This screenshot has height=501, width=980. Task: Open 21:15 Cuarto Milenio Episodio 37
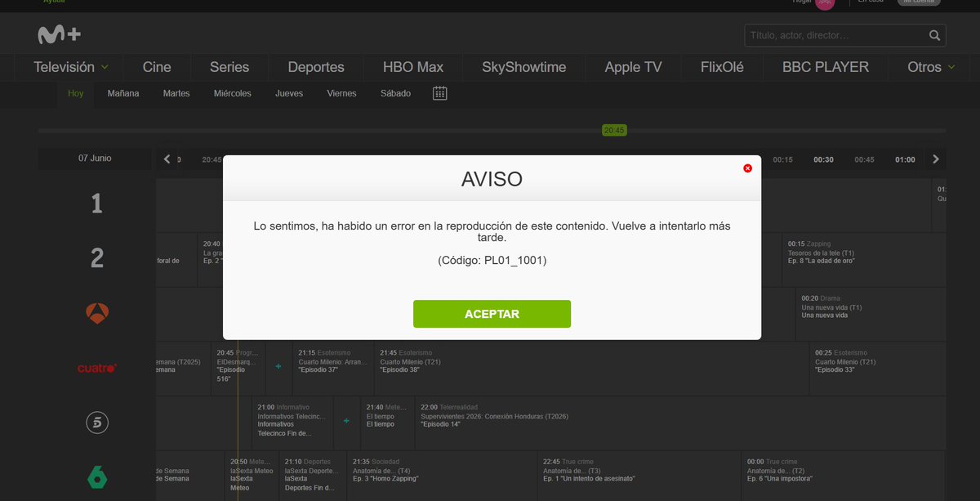(x=332, y=369)
